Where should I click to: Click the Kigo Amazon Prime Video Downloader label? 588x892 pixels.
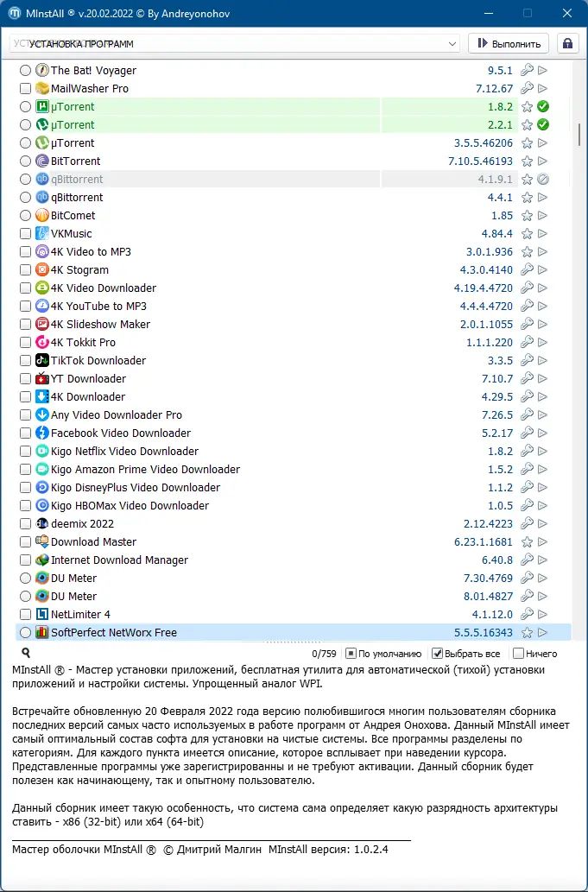146,470
